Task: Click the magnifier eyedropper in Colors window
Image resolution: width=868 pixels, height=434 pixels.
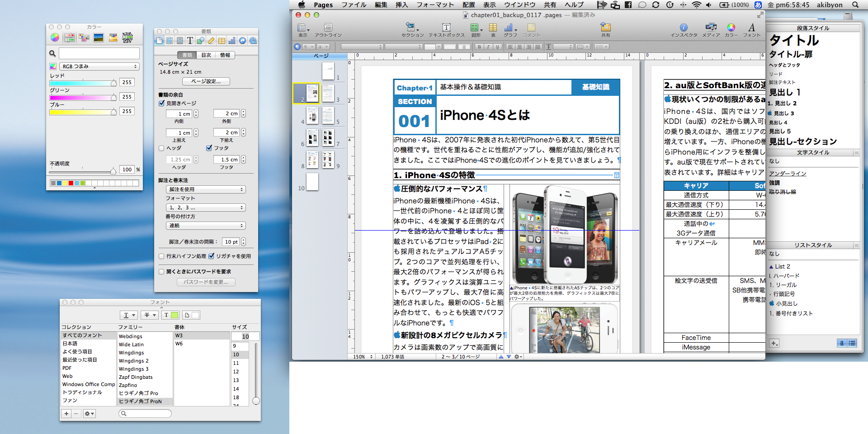Action: tap(52, 53)
